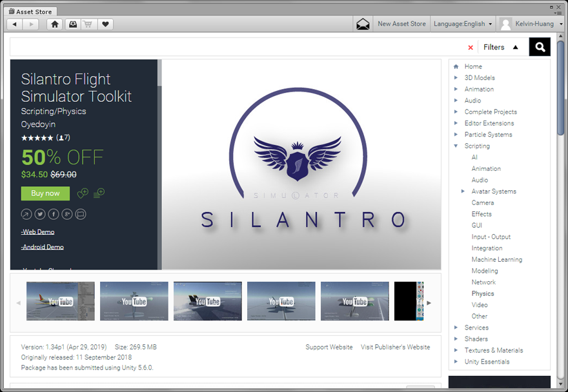This screenshot has width=568, height=392.
Task: Click the user avatar icon
Action: coord(505,24)
